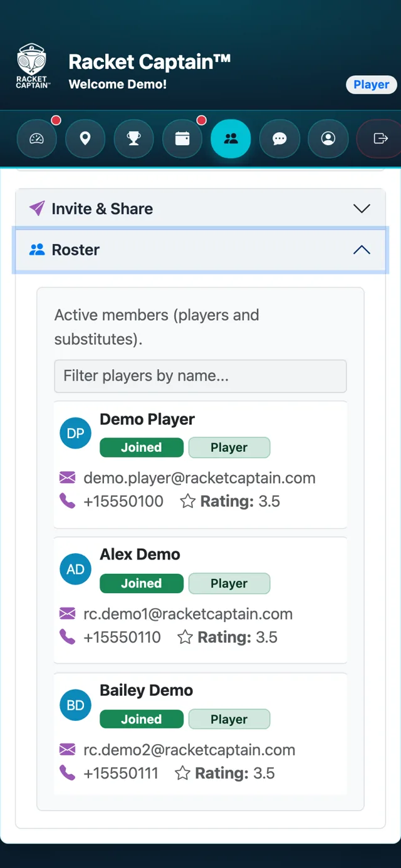Click the star icon in Alex Demo's rating
The width and height of the screenshot is (401, 868).
[185, 636]
